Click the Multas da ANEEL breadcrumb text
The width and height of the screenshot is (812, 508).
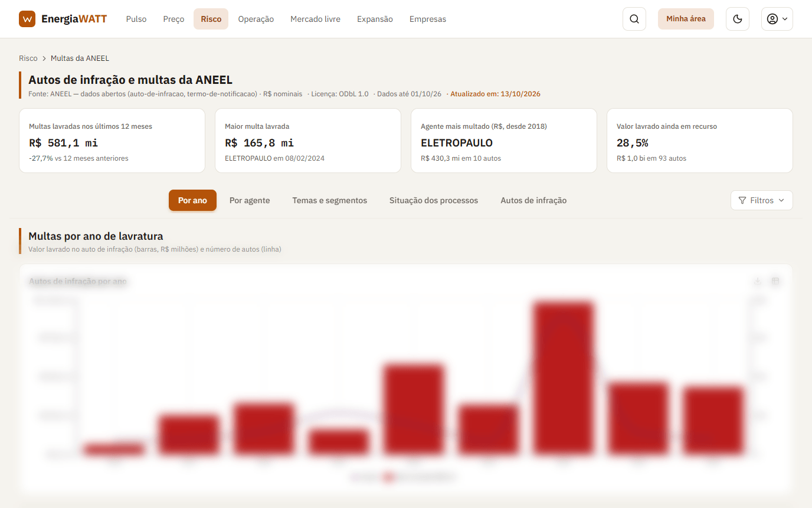[80, 58]
